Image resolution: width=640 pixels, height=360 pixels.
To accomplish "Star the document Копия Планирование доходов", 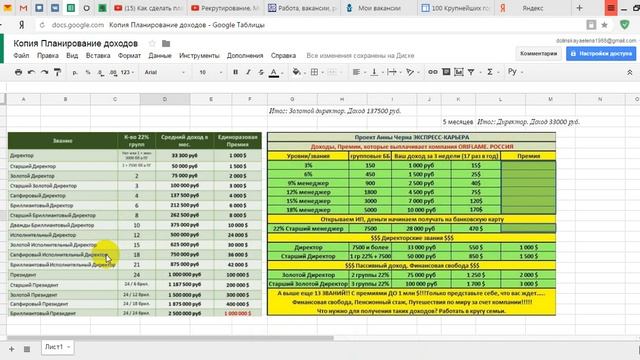I will click(x=152, y=43).
